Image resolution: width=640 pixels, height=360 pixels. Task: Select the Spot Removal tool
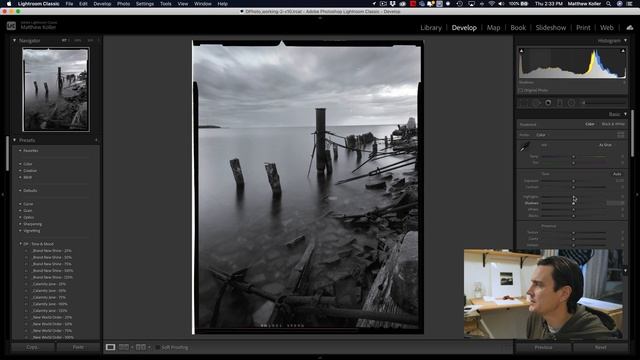coord(536,103)
